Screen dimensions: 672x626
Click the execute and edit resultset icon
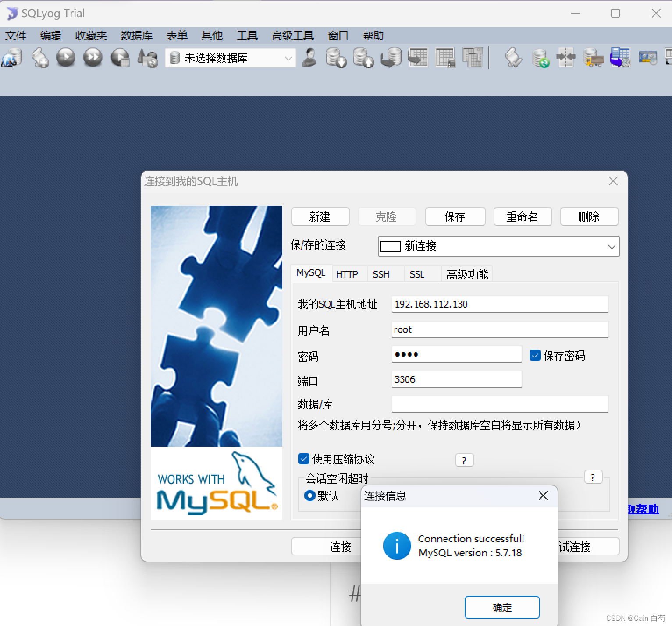[120, 58]
